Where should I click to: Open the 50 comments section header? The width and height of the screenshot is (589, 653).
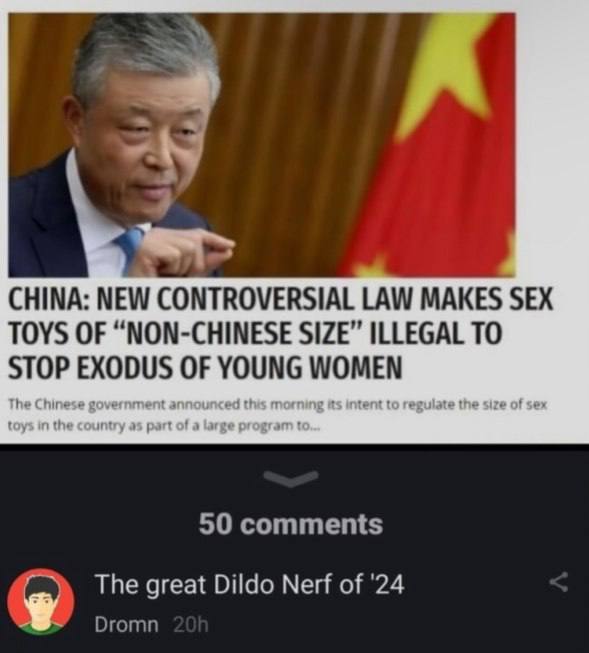point(291,524)
